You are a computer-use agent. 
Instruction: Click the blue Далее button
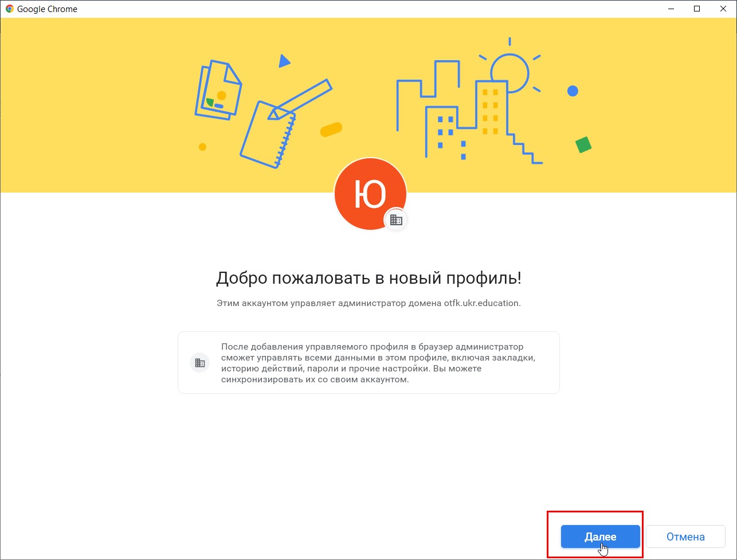pyautogui.click(x=600, y=536)
